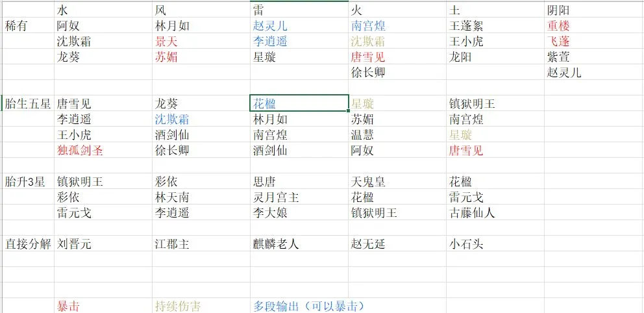This screenshot has width=644, height=313.
Task: Click the row label 直接分解
Action: coord(27,244)
